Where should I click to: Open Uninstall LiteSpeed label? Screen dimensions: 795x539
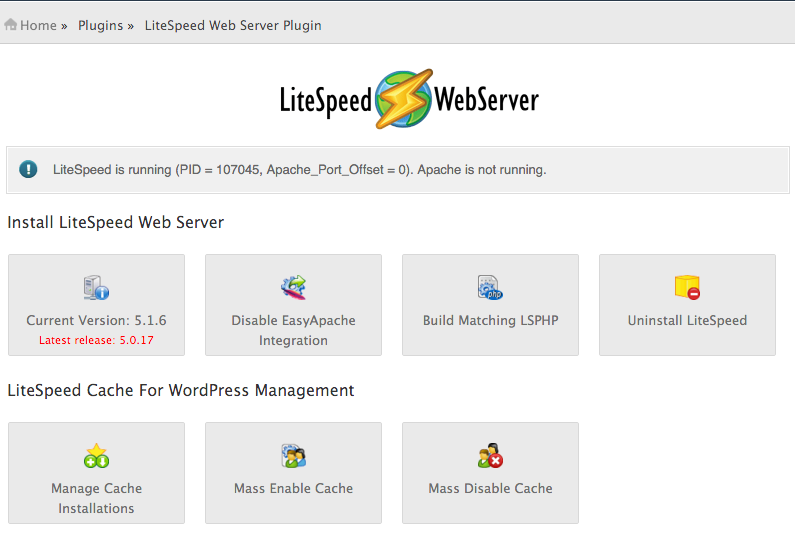coord(688,320)
